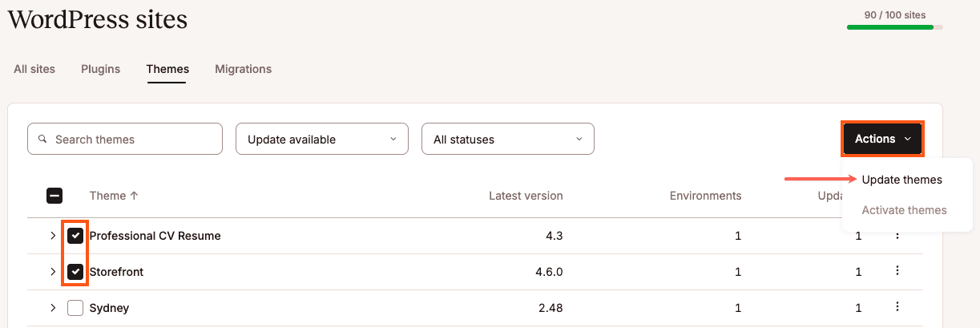Check the Sydney theme checkbox
The width and height of the screenshot is (980, 328).
pyautogui.click(x=75, y=308)
